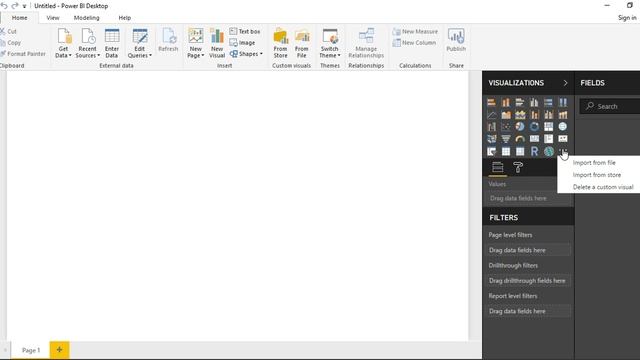The height and width of the screenshot is (360, 640).
Task: Open the Fields well pane icon
Action: coord(498,167)
